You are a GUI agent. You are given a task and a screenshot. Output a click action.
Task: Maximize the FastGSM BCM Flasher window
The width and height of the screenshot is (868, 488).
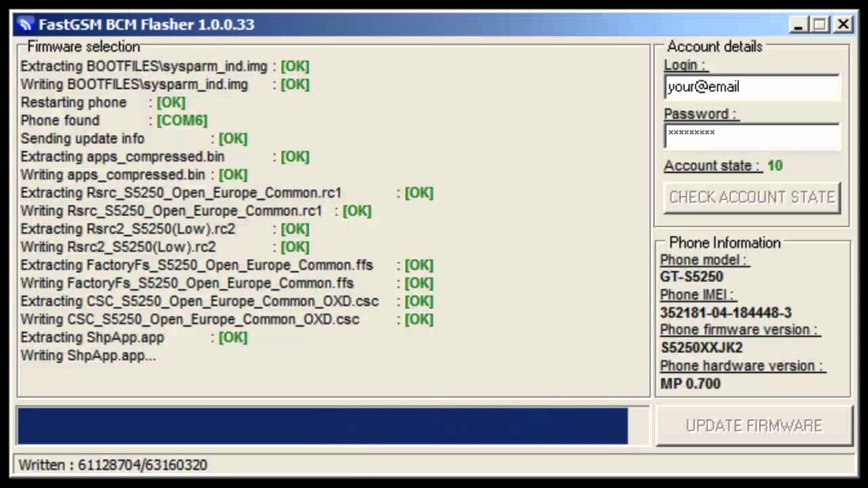[821, 25]
